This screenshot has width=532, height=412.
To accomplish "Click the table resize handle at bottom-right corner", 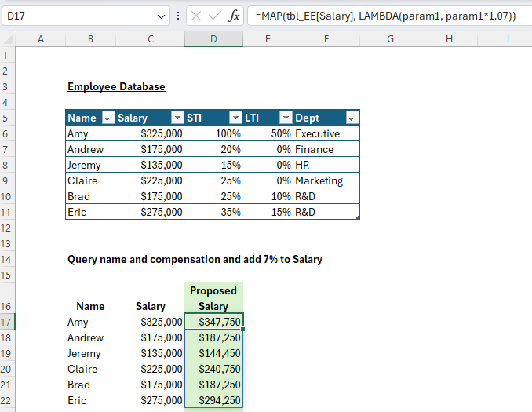I will coord(358,218).
